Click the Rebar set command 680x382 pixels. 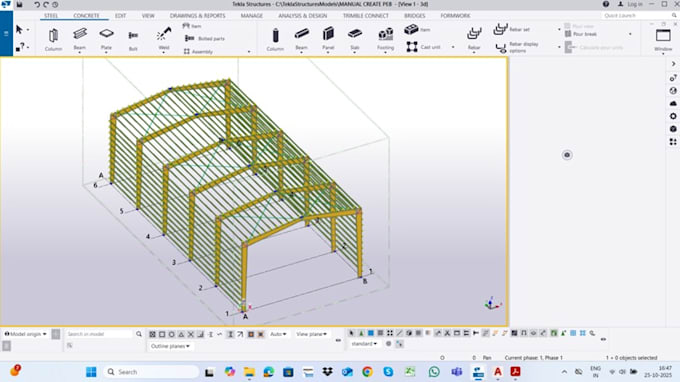click(x=512, y=29)
